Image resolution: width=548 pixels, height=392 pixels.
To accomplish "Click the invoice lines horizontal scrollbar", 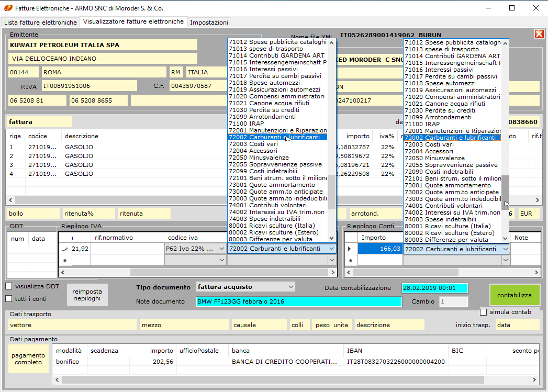I will (x=105, y=200).
